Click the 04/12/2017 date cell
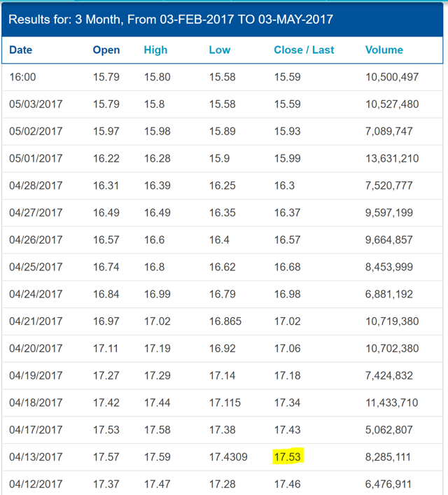The image size is (448, 495). [x=36, y=484]
